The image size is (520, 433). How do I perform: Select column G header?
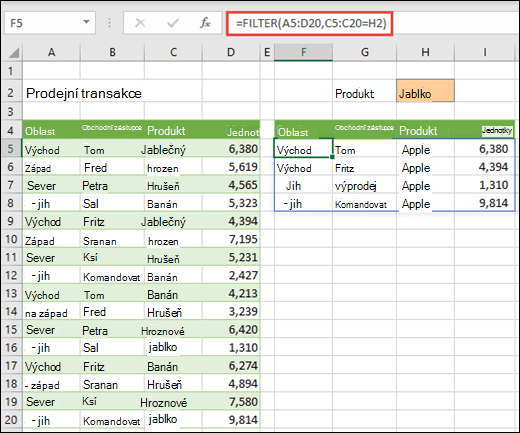tap(365, 52)
